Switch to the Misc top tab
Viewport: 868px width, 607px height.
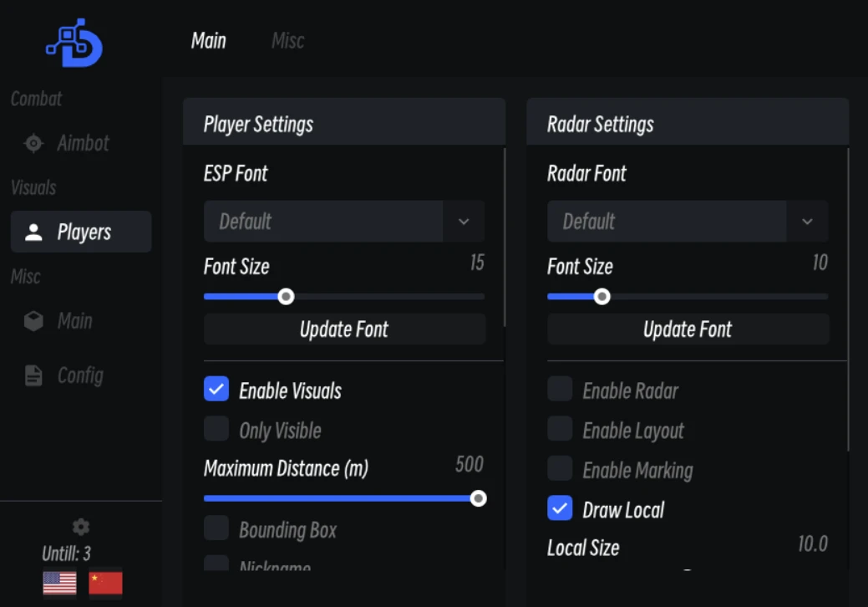(288, 40)
